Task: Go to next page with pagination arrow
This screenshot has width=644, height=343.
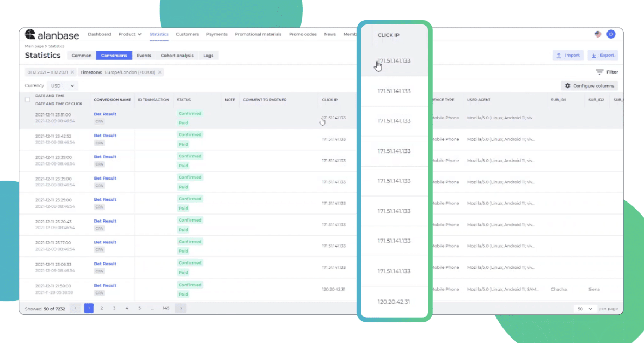Action: pyautogui.click(x=180, y=308)
